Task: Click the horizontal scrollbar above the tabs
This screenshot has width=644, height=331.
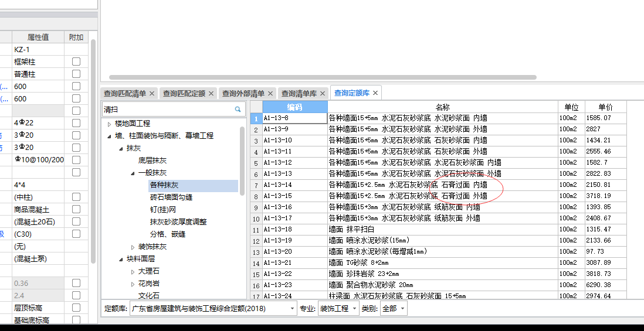Action: (323, 77)
